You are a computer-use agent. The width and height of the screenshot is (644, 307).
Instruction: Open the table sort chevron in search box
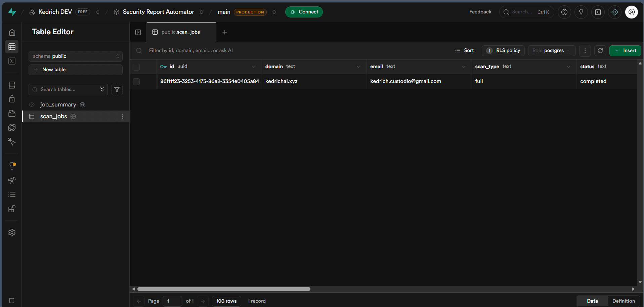click(x=102, y=89)
